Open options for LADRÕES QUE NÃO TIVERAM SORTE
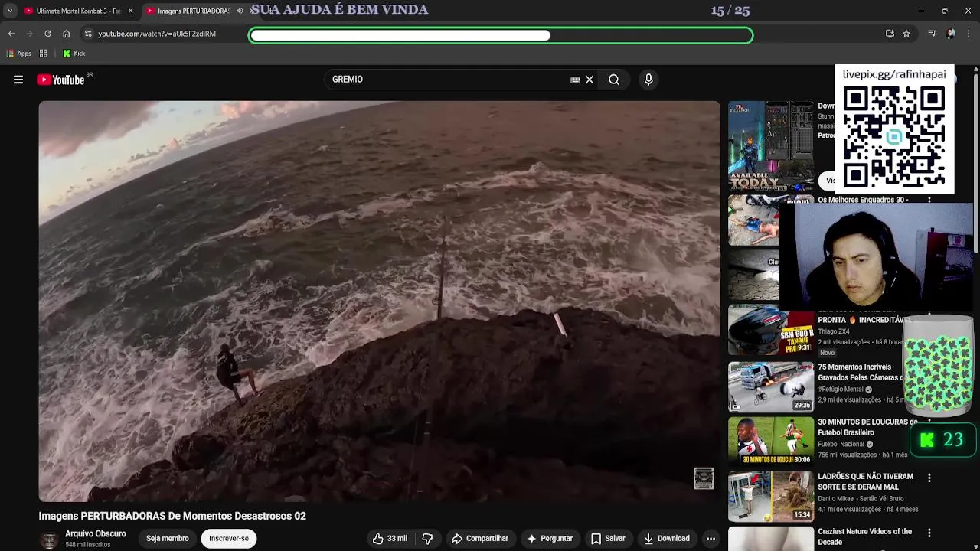980x551 pixels. [x=929, y=478]
